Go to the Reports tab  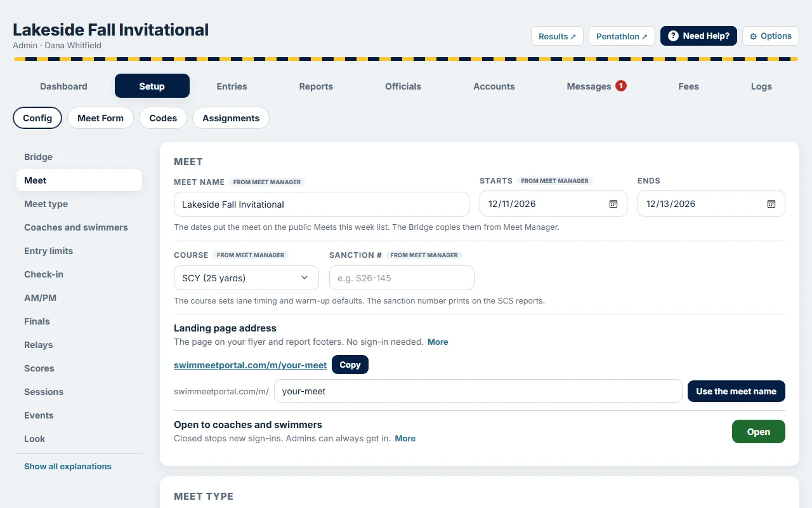pyautogui.click(x=316, y=86)
